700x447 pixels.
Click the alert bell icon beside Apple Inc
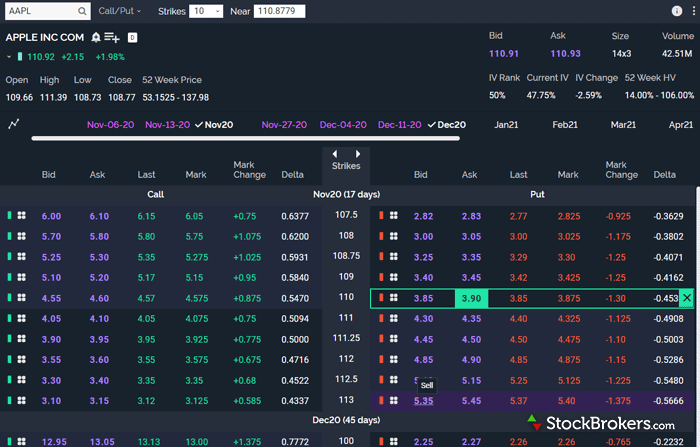[96, 37]
